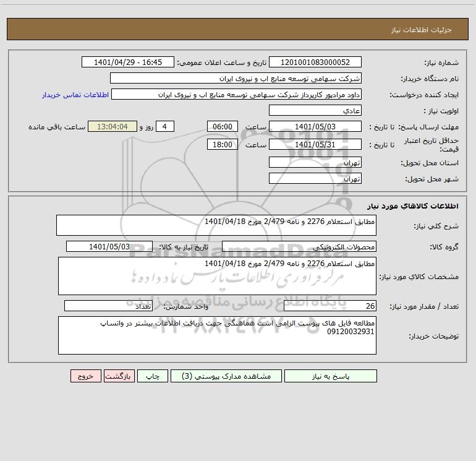
Task: Click the label نام دستگاه خریدار
Action: 430,79
